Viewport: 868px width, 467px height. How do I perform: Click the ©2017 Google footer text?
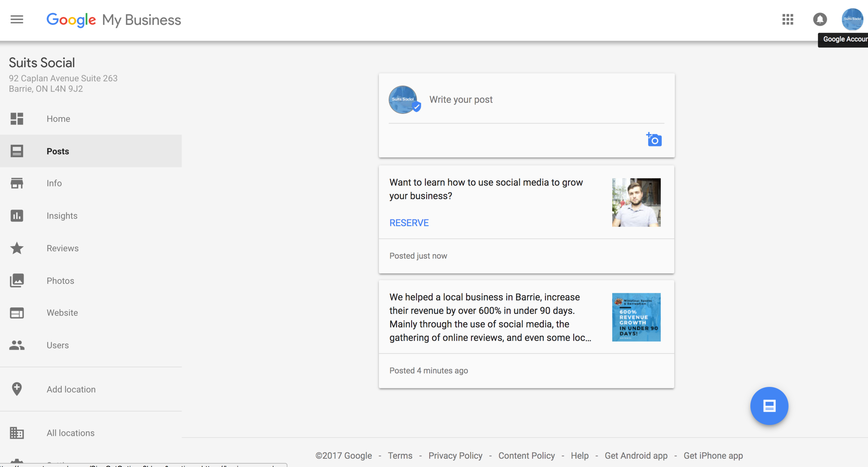343,456
